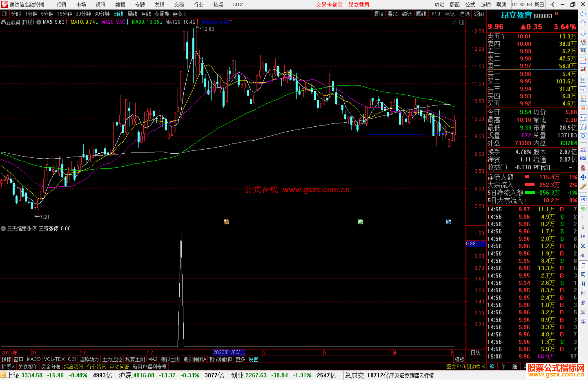Switch to the 周线 weekly tab
This screenshot has width=588, height=380.
pos(132,14)
